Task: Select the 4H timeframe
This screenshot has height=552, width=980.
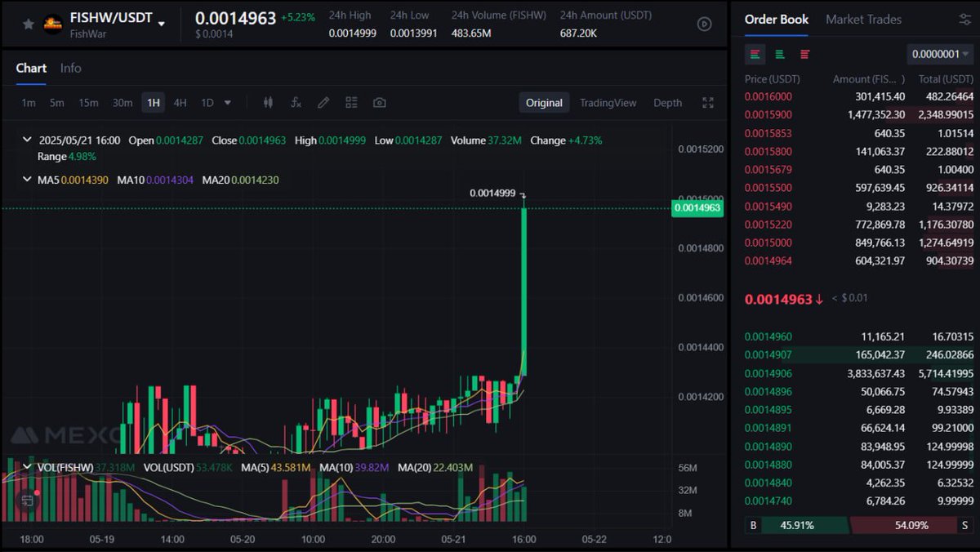Action: [x=180, y=102]
